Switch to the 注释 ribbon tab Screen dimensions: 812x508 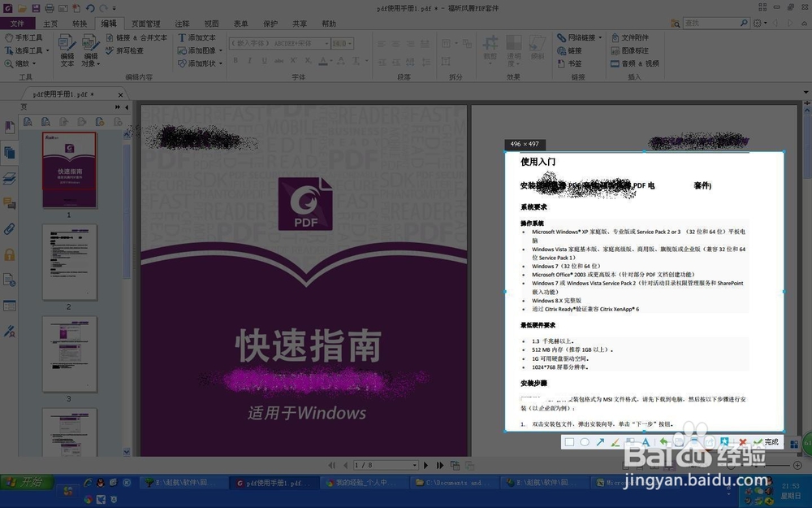[x=182, y=24]
